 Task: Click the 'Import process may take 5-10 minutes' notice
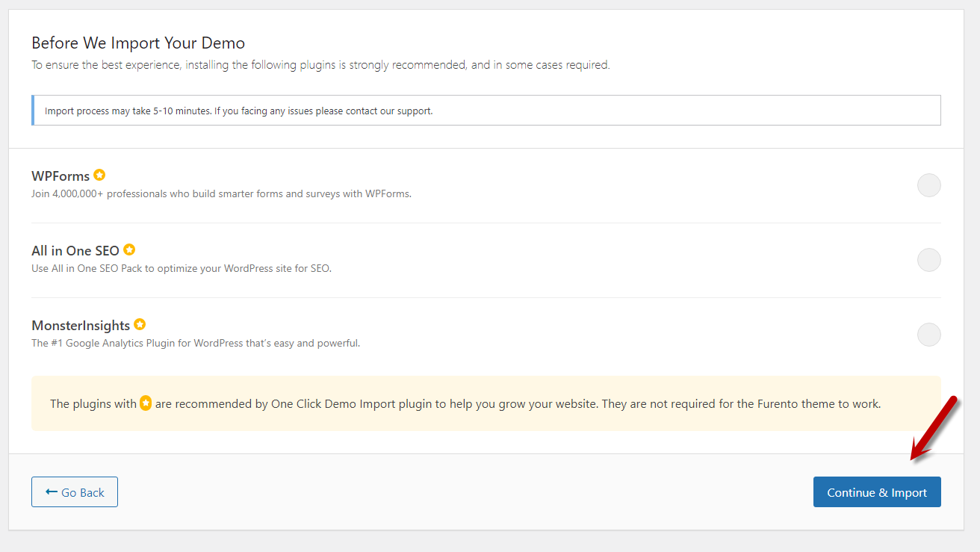(x=239, y=111)
